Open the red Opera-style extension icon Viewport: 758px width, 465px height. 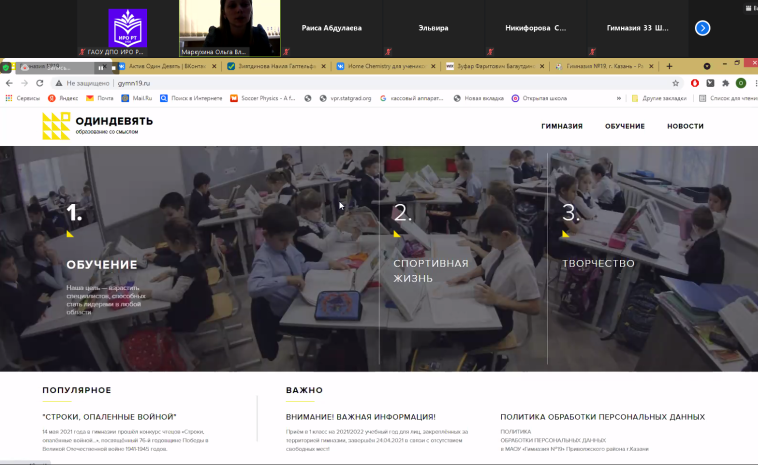coord(695,83)
